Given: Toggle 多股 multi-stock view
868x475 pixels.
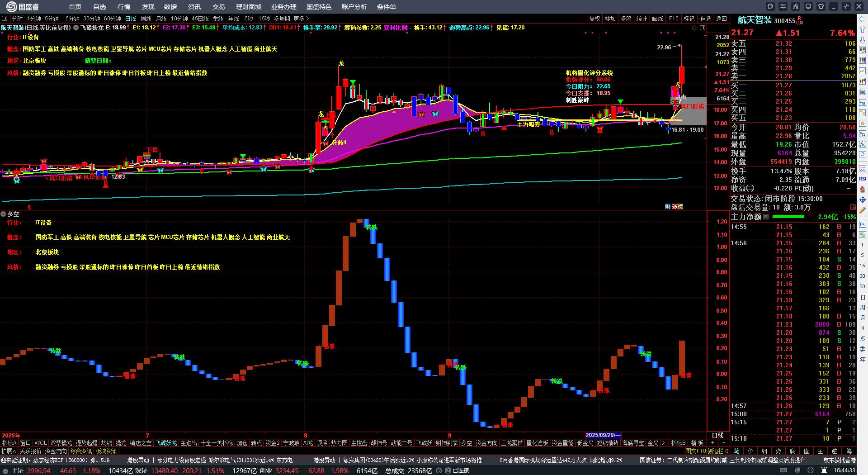Looking at the screenshot, I should pos(626,19).
